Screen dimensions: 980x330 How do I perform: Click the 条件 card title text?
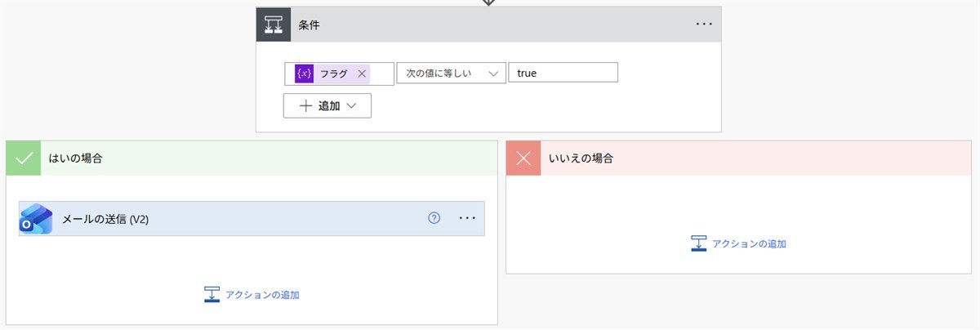[x=309, y=25]
